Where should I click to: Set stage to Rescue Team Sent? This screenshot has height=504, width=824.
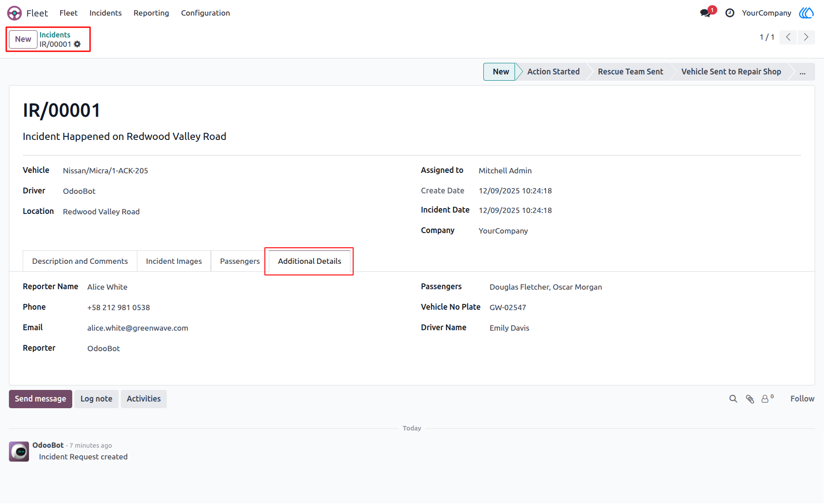630,72
